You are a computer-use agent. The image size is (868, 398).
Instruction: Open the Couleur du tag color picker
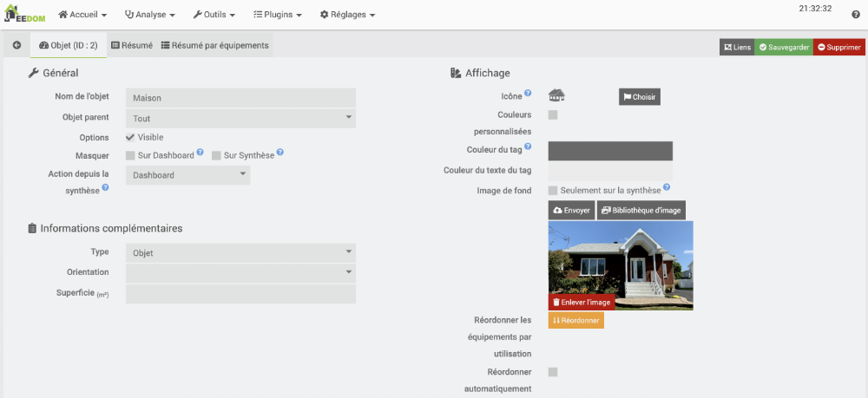[610, 151]
